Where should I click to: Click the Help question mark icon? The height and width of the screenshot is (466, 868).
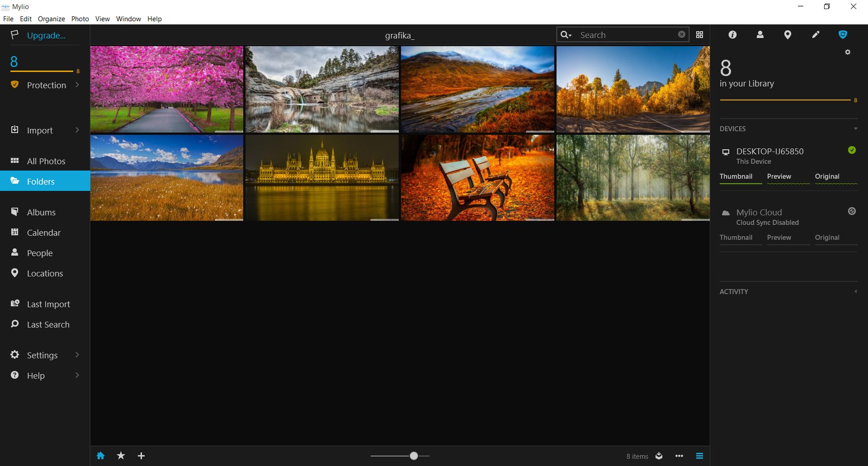[x=15, y=375]
